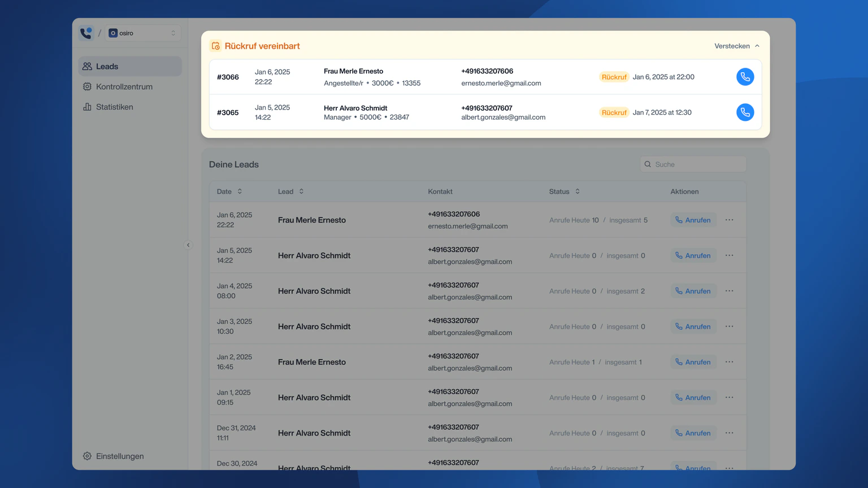Open the ellipsis menu for Frau Merle Ernesto

[729, 220]
